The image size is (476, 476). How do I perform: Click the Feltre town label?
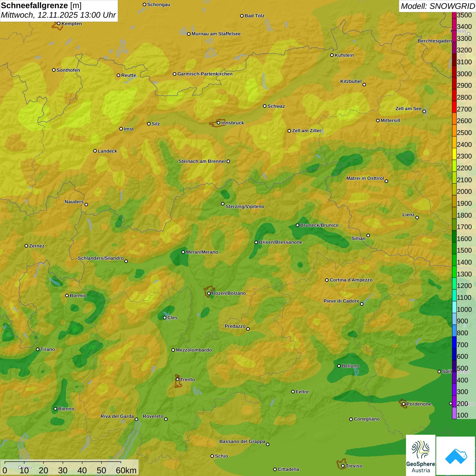click(x=302, y=392)
